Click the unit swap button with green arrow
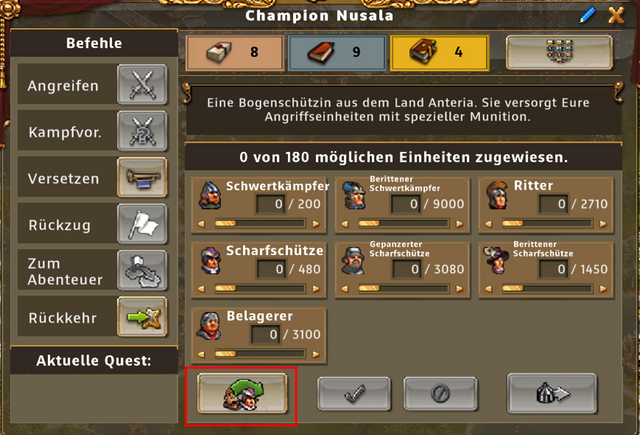640x435 pixels. point(242,394)
